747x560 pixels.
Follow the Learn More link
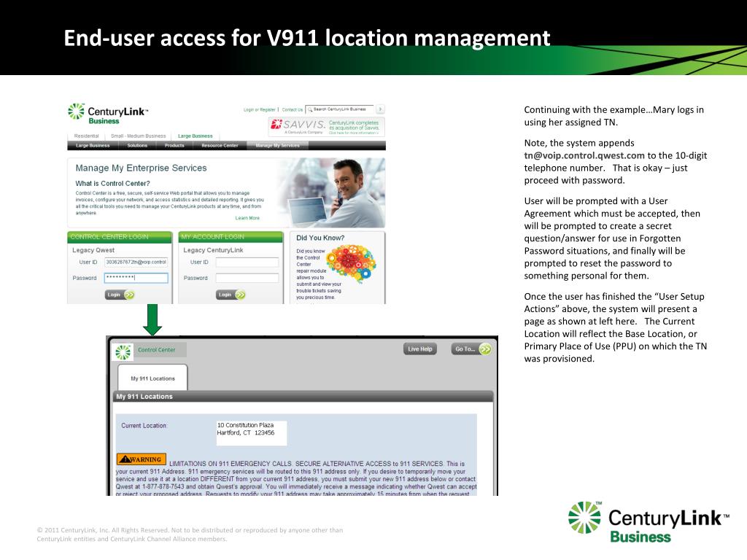(x=247, y=218)
